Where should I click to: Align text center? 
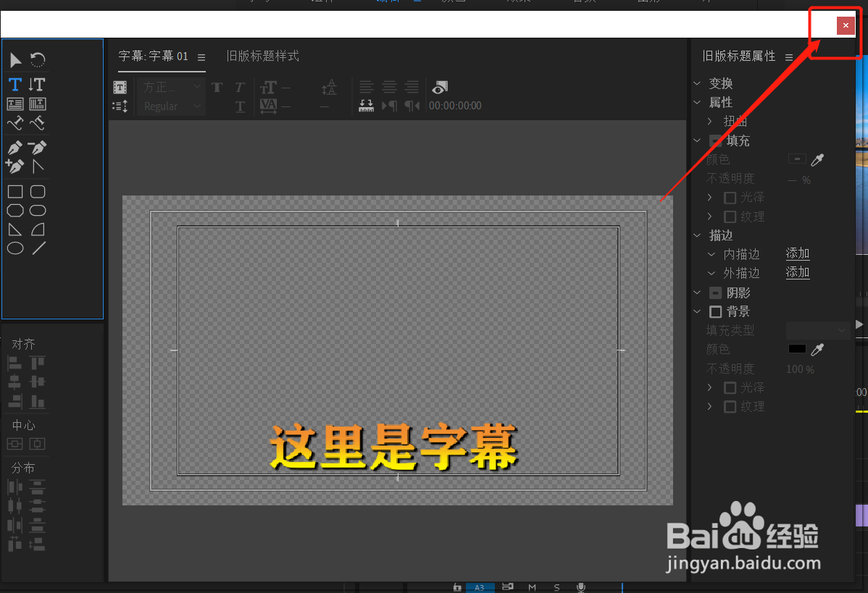(389, 87)
